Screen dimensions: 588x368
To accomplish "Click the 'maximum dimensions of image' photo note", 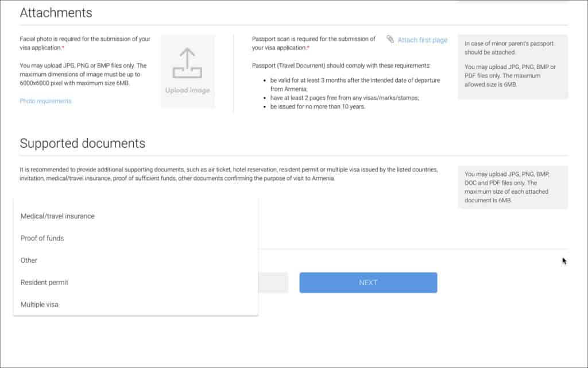I will [x=83, y=74].
